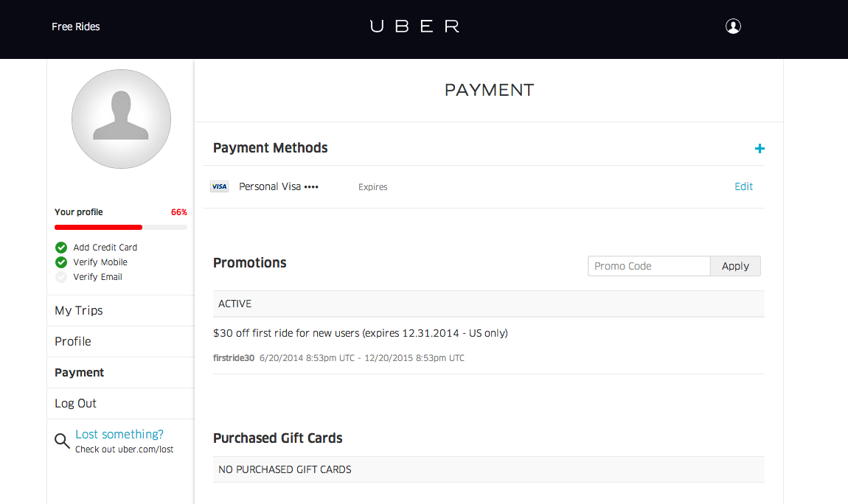Click the Add Credit Card green checkmark
The image size is (848, 504).
(61, 248)
